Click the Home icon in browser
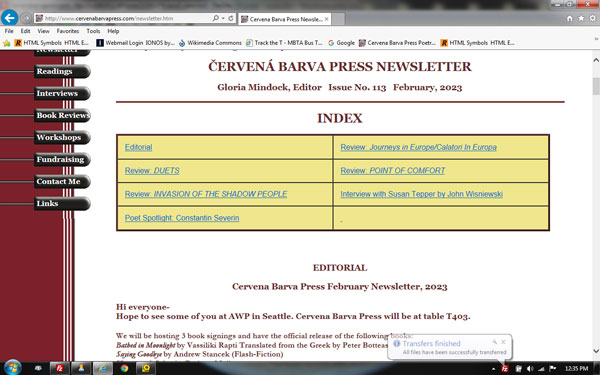This screenshot has width=600, height=375. [569, 18]
